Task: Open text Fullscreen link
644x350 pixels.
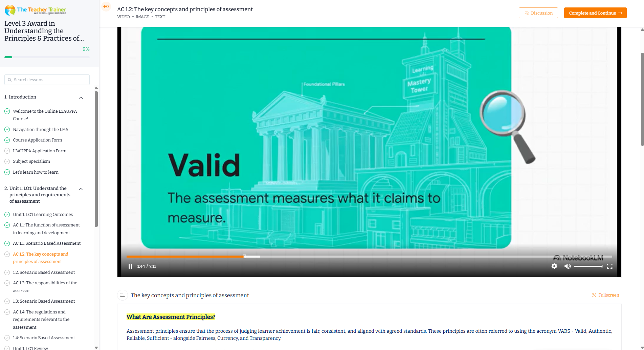Action: click(605, 295)
